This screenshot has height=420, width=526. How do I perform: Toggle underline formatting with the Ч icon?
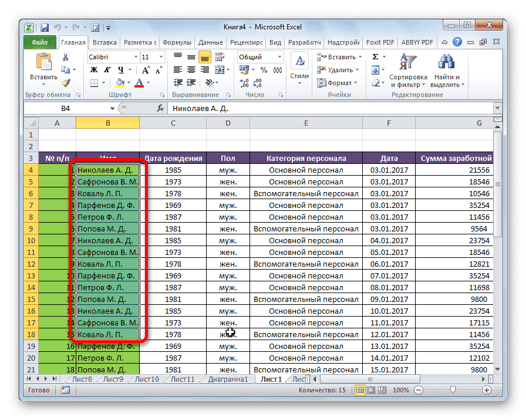[x=120, y=69]
